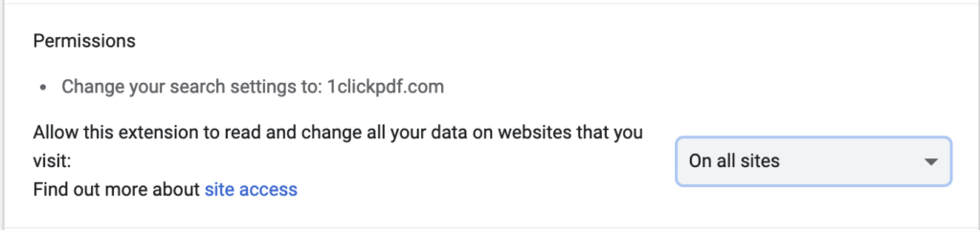980x230 pixels.
Task: Click "Find out more about" text
Action: click(x=116, y=190)
